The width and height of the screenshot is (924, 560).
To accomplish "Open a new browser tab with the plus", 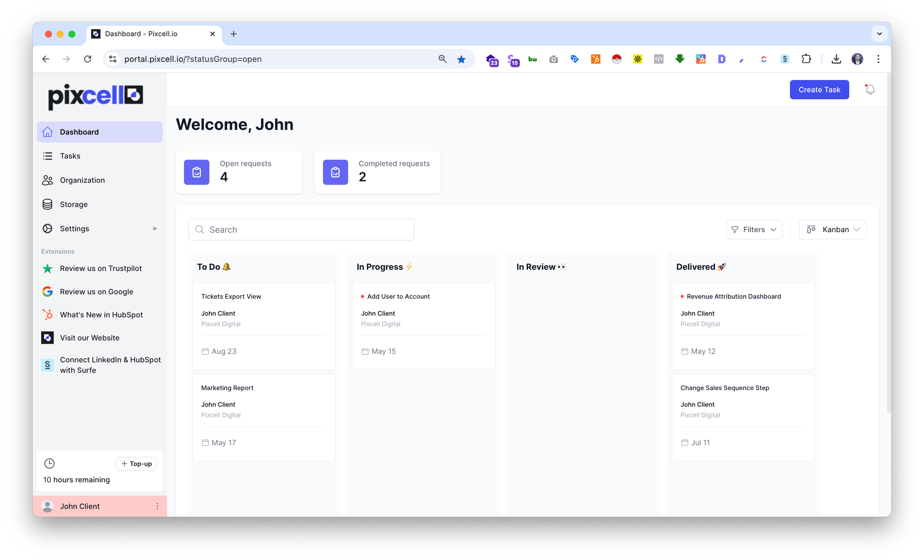I will pyautogui.click(x=234, y=34).
